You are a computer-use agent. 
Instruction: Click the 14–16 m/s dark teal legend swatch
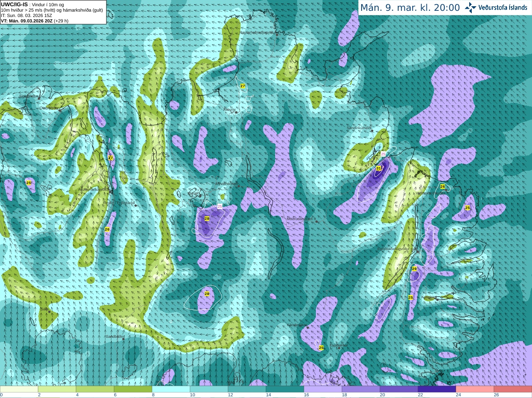coord(285,389)
